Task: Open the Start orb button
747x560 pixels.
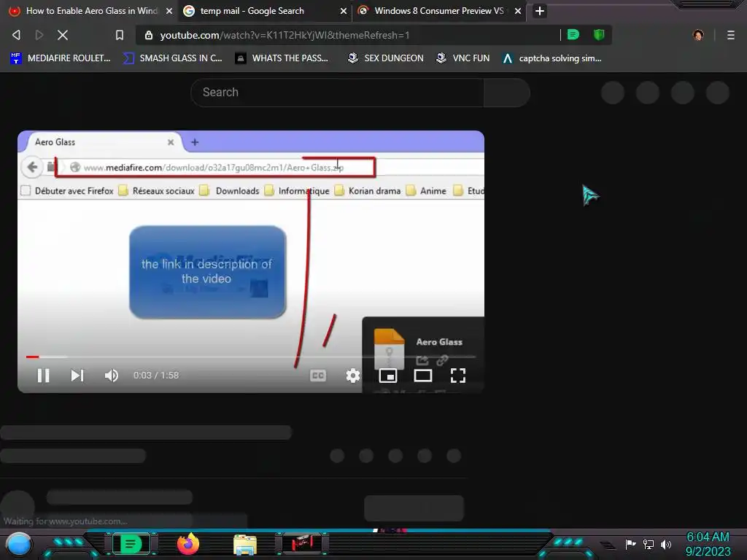Action: [19, 544]
